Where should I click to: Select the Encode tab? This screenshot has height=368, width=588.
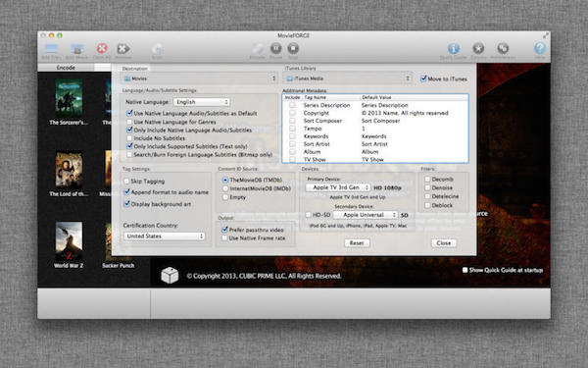point(66,68)
